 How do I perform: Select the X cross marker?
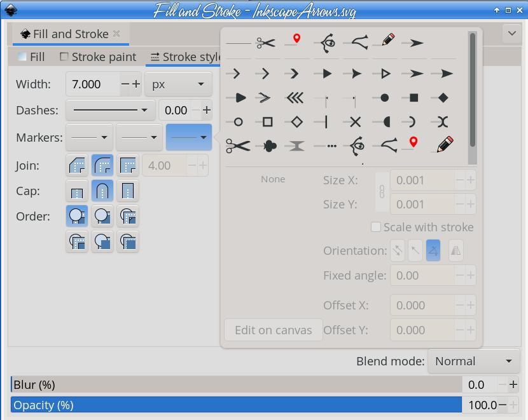355,122
